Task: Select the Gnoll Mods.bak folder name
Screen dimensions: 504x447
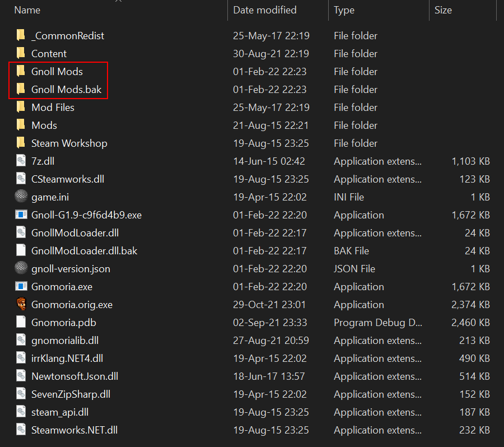Action: [x=66, y=90]
